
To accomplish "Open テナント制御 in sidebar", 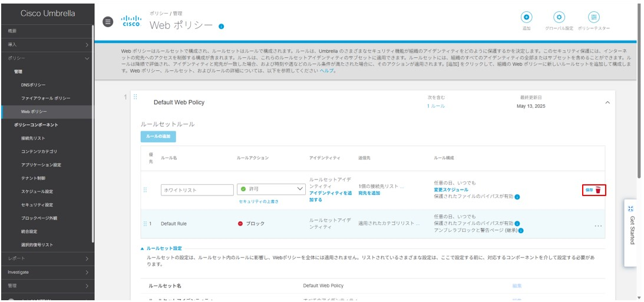I will [x=33, y=178].
